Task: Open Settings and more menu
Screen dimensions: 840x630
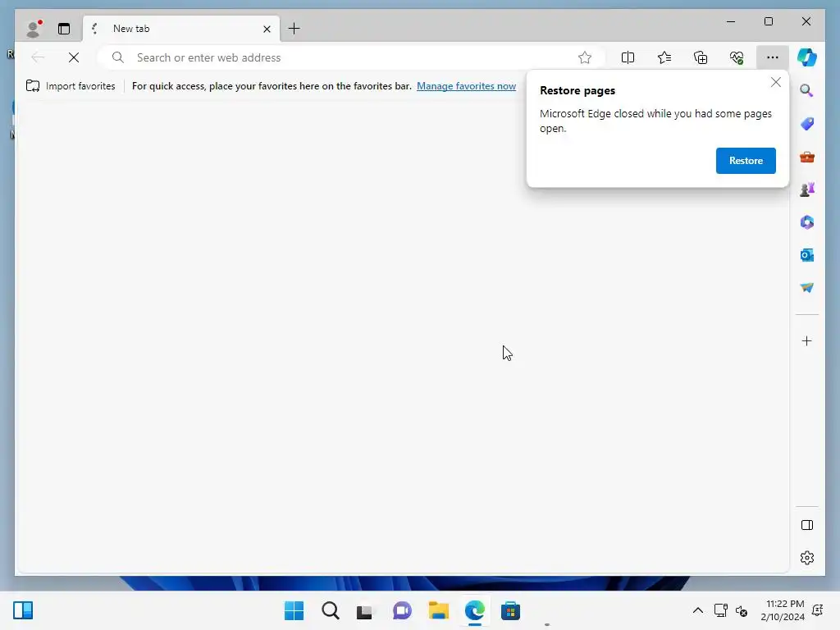Action: pyautogui.click(x=772, y=57)
